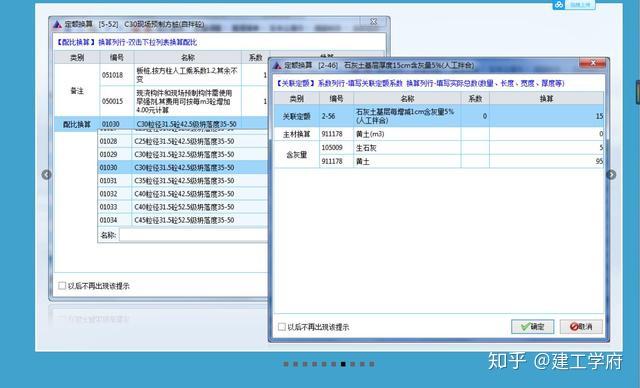
Task: Close the 2-46 定额换算 dialog
Action: point(593,63)
